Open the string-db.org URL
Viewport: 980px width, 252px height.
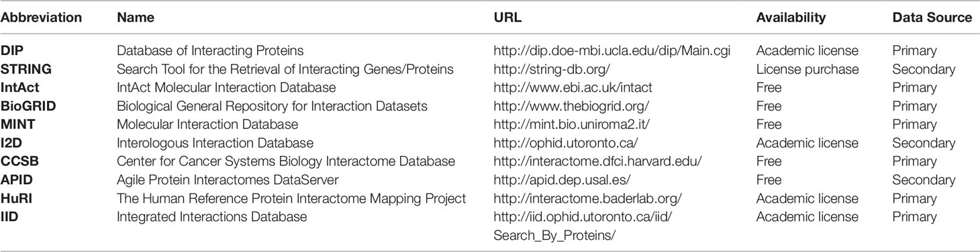tap(550, 69)
